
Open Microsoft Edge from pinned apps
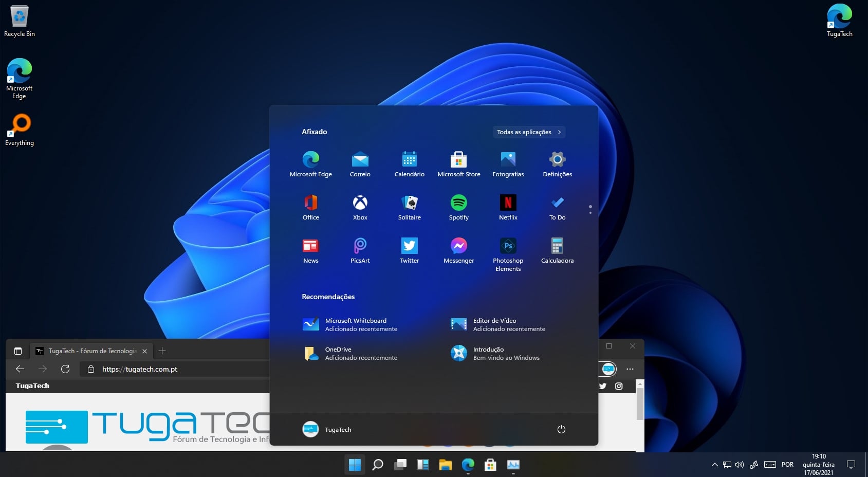[311, 164]
